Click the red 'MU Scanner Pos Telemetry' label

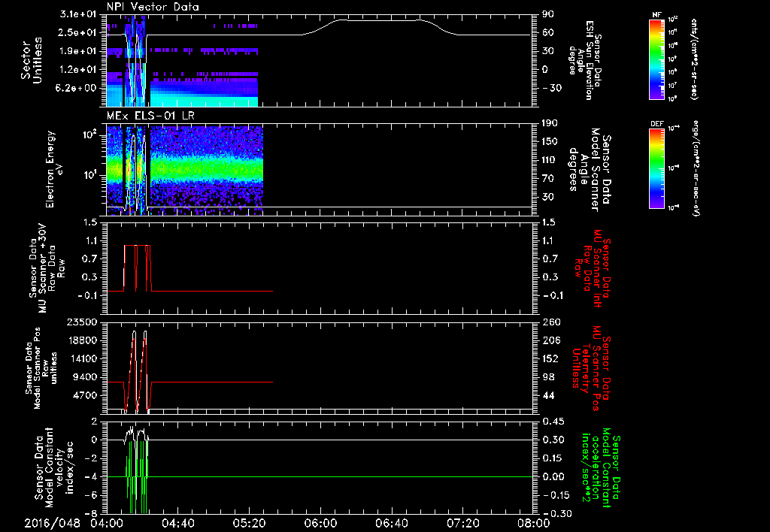(x=590, y=368)
